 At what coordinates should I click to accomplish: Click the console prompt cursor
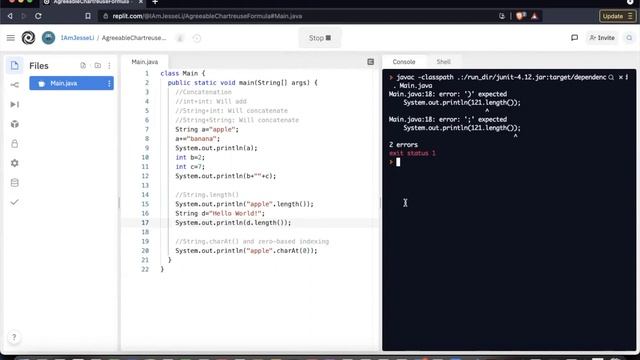point(398,162)
